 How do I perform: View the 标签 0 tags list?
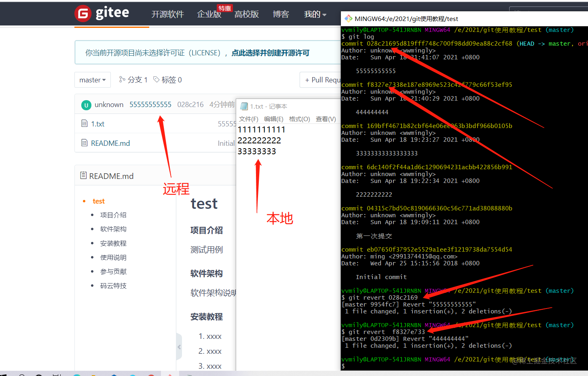[x=167, y=80]
